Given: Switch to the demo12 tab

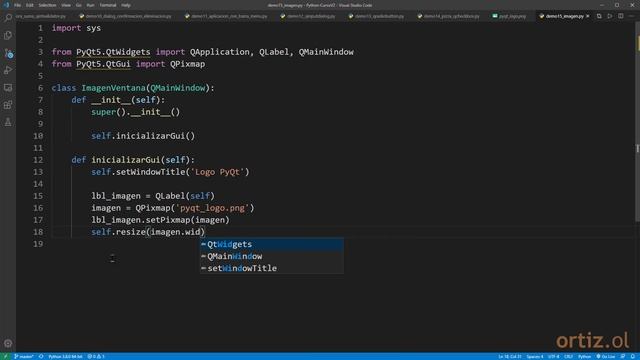Looking at the screenshot, I should [x=308, y=16].
